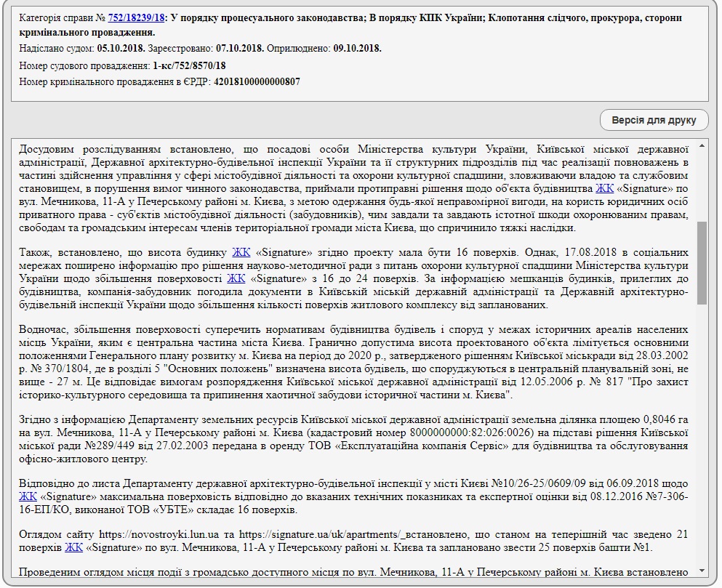Click the https://signature.ua/uk/apartments/ URL text
Screen dimensions: 722x588
tap(305, 534)
